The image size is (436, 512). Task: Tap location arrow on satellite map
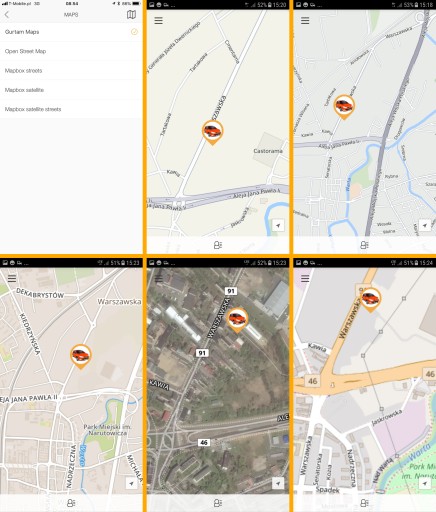[278, 483]
